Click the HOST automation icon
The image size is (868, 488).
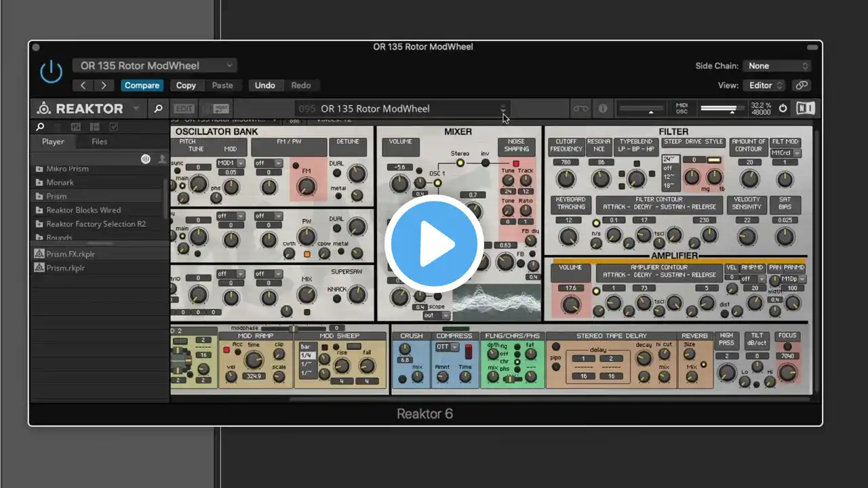point(221,108)
